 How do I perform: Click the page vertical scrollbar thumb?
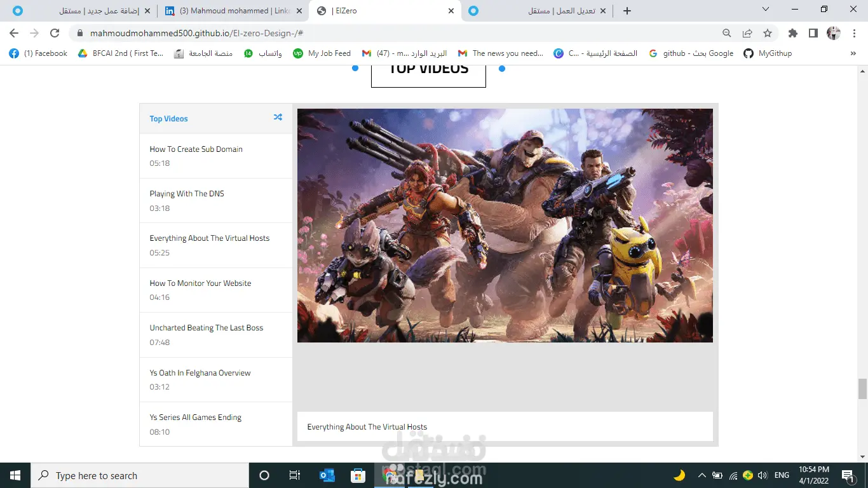click(x=862, y=388)
